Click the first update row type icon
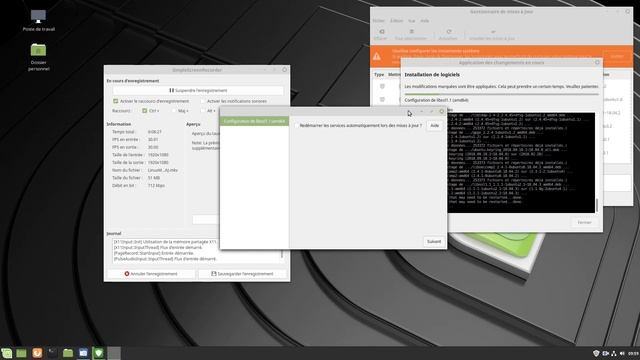This screenshot has height=360, width=640. pyautogui.click(x=382, y=86)
